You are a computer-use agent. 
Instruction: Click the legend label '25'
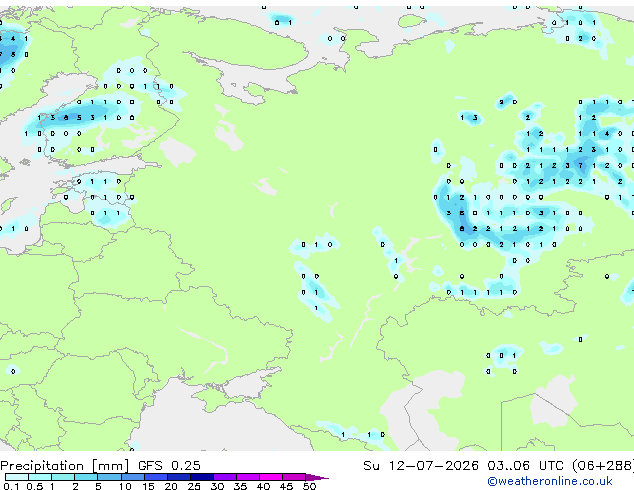[194, 486]
